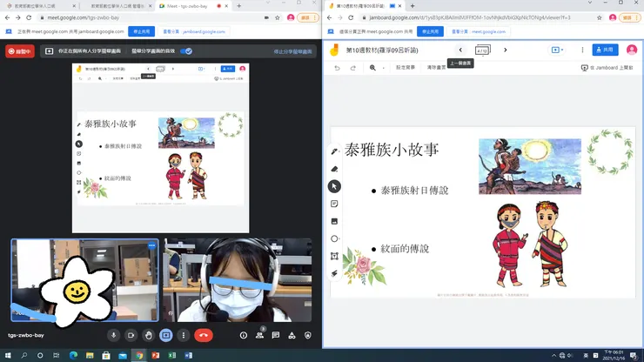Choose the Jamboard circle shape tool
The image size is (644, 362).
(x=334, y=238)
